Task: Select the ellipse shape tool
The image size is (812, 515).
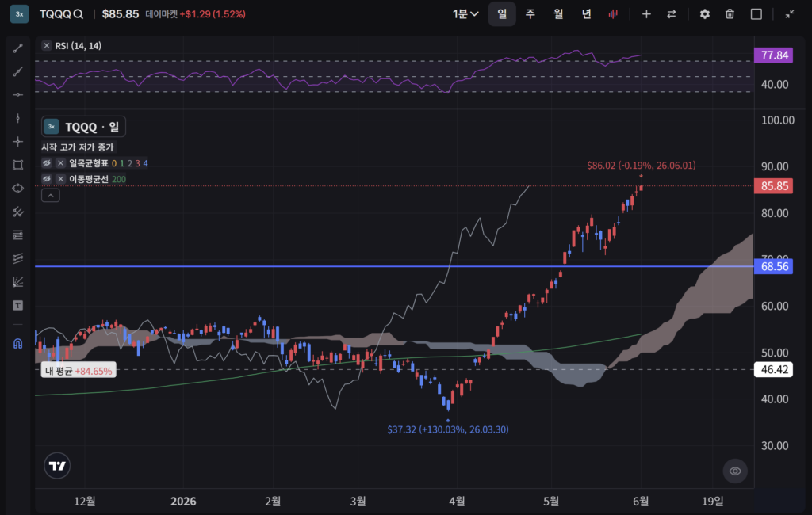Action: [x=17, y=189]
